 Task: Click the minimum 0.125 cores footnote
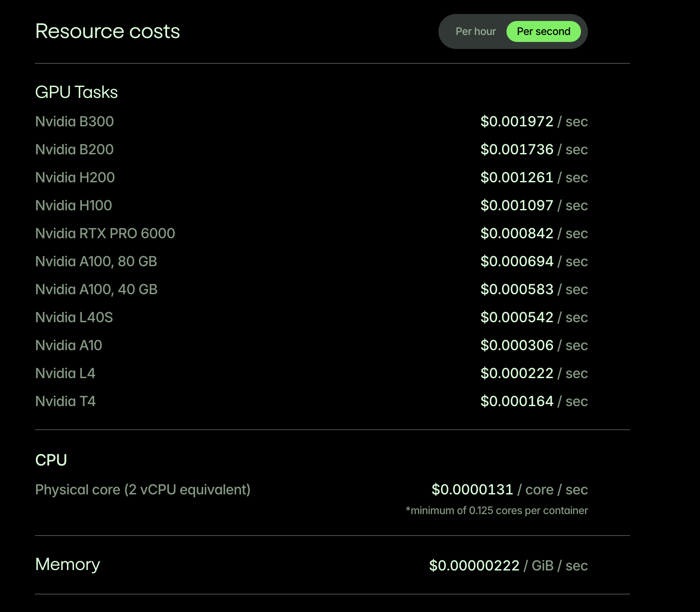point(497,511)
